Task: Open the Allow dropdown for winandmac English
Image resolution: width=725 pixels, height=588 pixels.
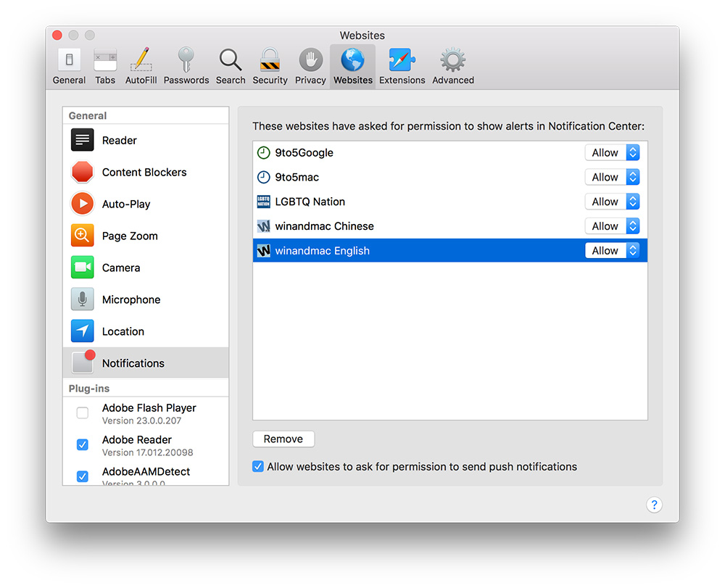Action: click(x=613, y=251)
